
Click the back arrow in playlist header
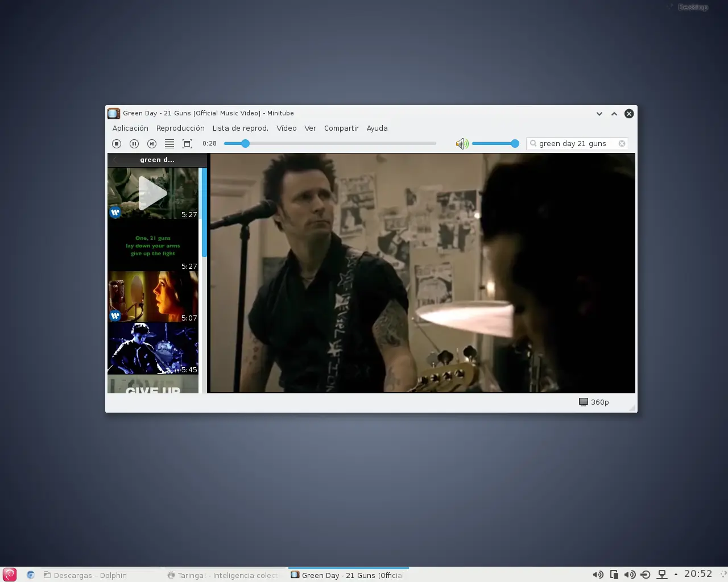115,160
